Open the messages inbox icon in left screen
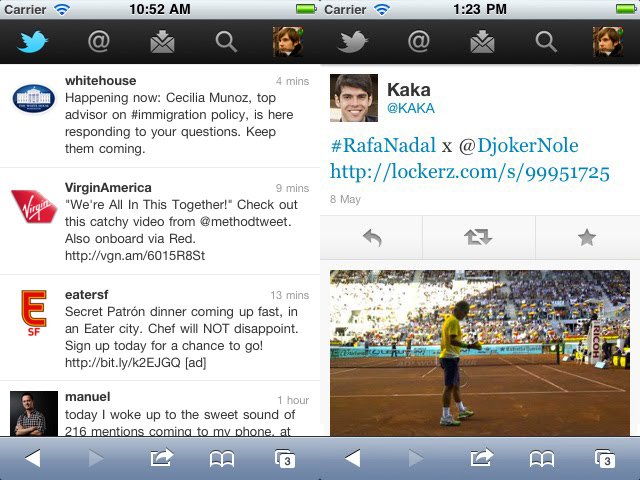The image size is (640, 480). pyautogui.click(x=162, y=41)
